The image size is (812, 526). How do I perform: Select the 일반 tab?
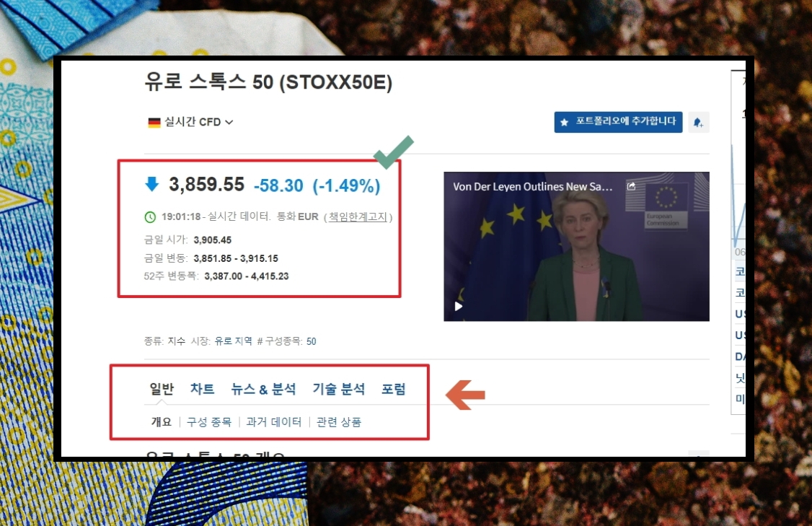(162, 389)
